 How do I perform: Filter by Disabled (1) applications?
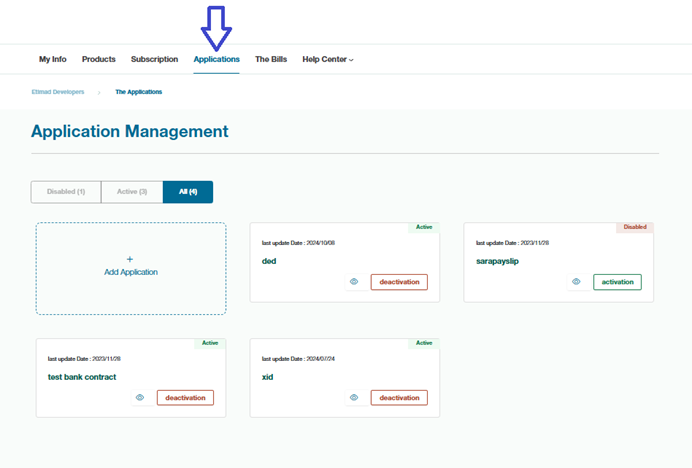(x=66, y=192)
